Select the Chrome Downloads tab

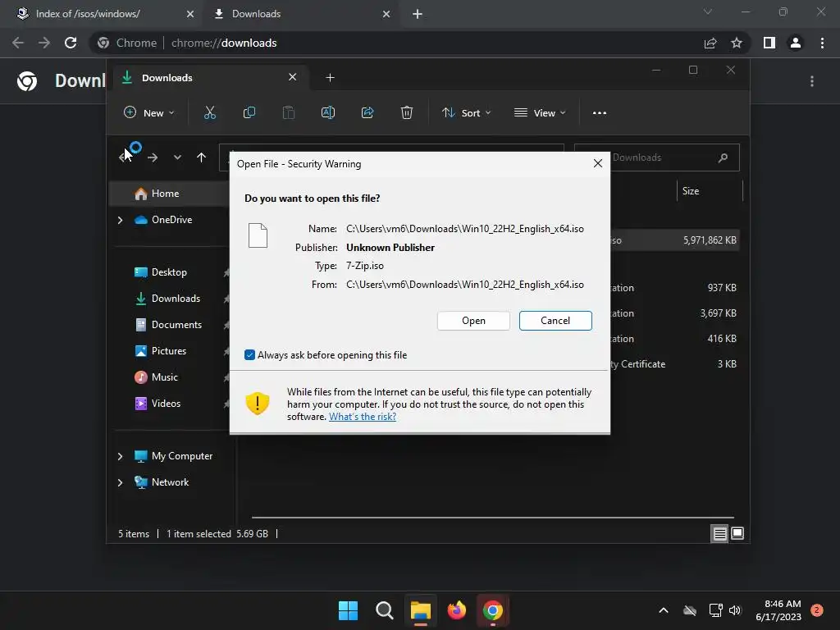(x=302, y=14)
